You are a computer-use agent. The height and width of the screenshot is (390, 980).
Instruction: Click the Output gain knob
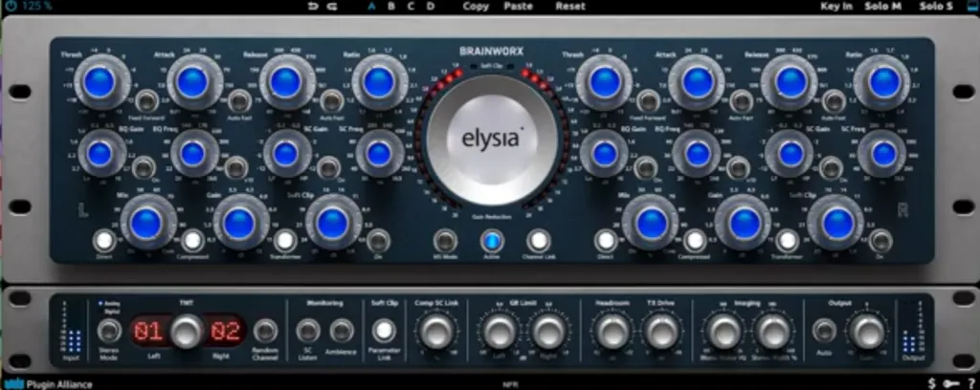(868, 331)
